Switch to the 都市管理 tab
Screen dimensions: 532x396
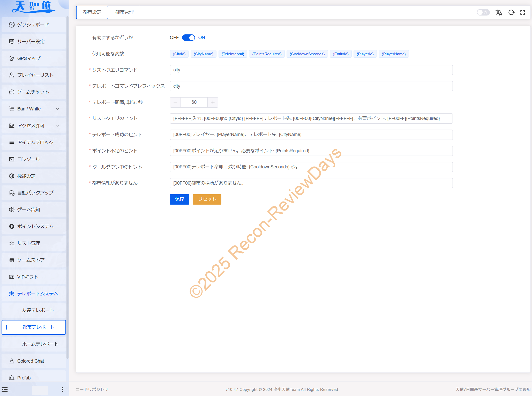click(124, 12)
